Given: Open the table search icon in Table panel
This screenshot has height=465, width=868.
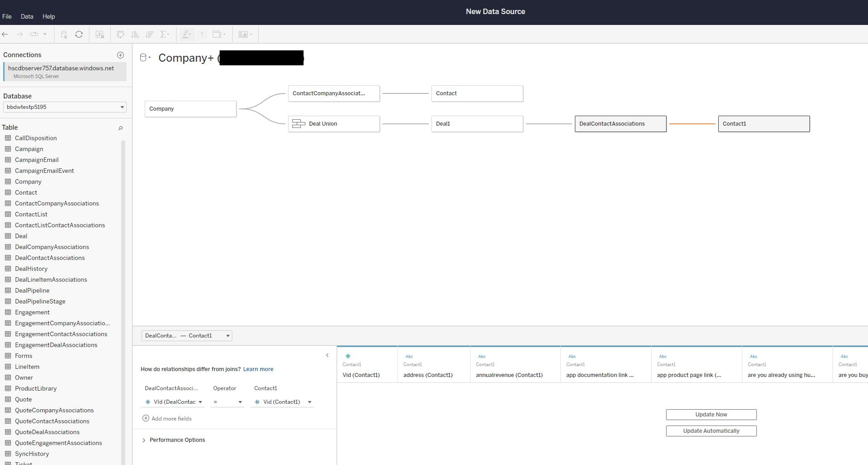Looking at the screenshot, I should tap(120, 128).
